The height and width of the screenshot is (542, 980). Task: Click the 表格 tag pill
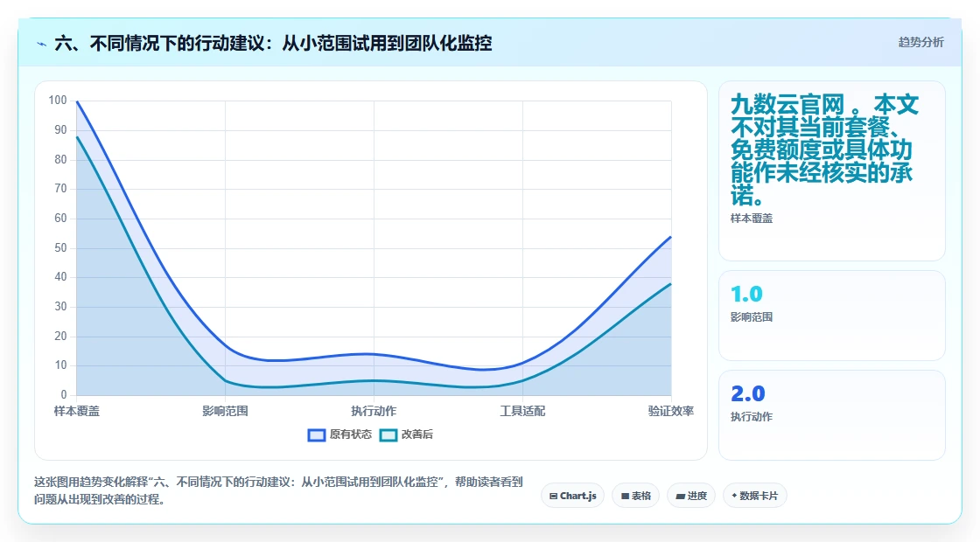[x=635, y=496]
